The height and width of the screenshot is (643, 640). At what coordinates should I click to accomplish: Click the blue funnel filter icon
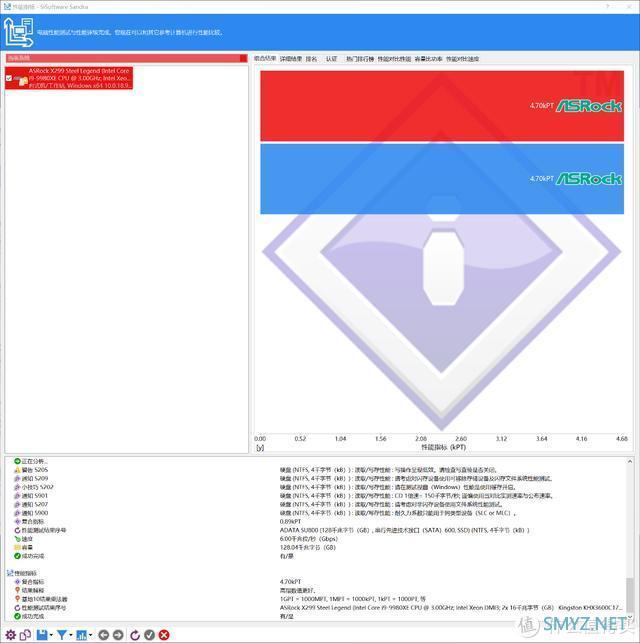point(62,635)
